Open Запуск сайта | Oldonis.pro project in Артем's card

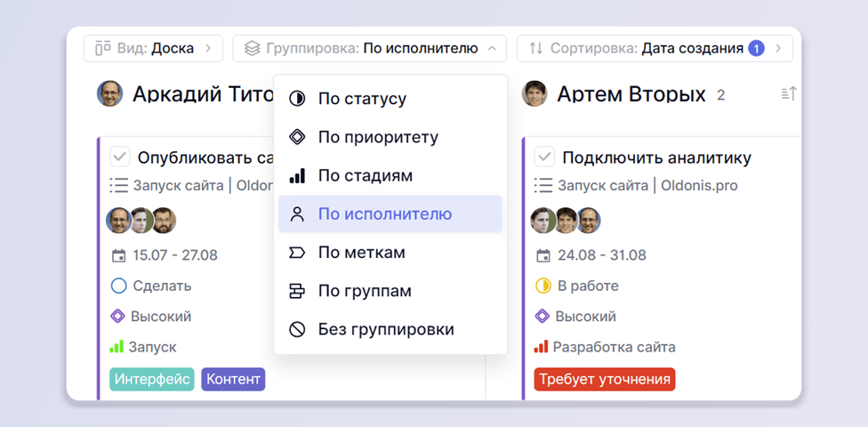(x=647, y=186)
